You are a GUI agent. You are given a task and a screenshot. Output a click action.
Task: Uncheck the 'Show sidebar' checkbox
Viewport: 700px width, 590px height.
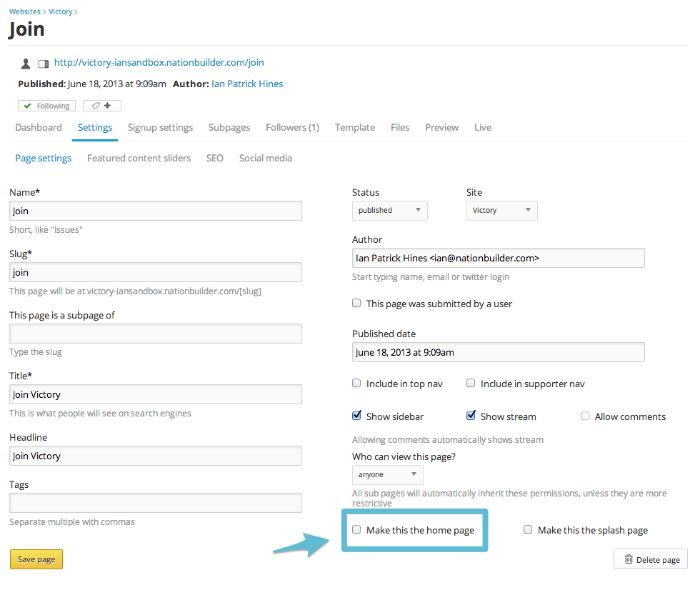(x=356, y=416)
